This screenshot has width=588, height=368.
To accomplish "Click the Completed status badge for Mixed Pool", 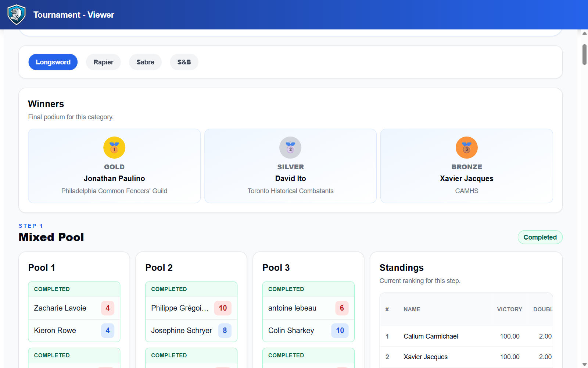I will 540,237.
